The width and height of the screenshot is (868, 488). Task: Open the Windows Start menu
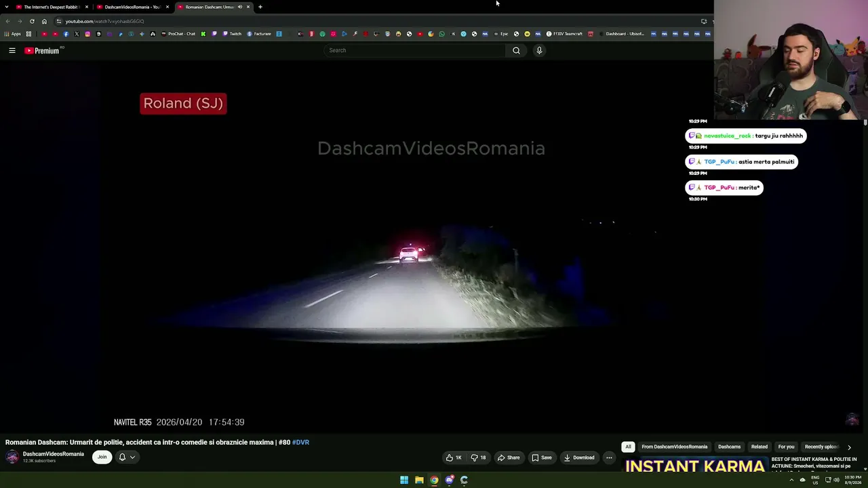[x=404, y=480]
